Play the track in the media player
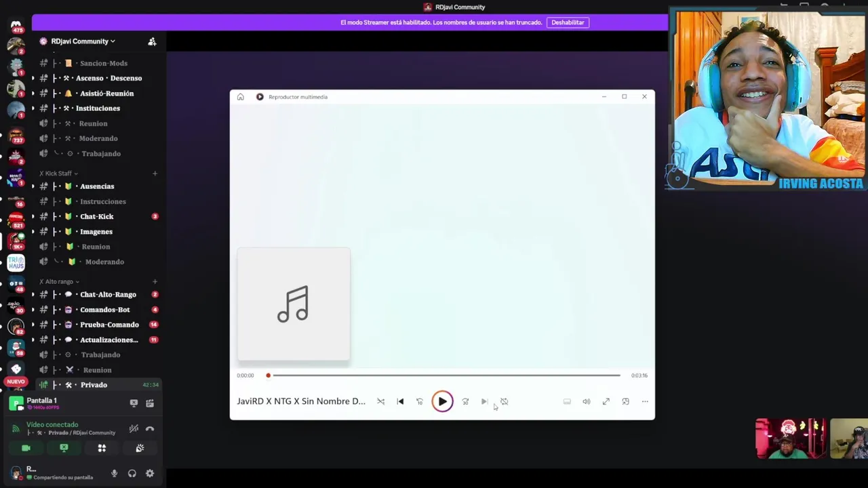Viewport: 868px width, 488px height. [x=442, y=401]
